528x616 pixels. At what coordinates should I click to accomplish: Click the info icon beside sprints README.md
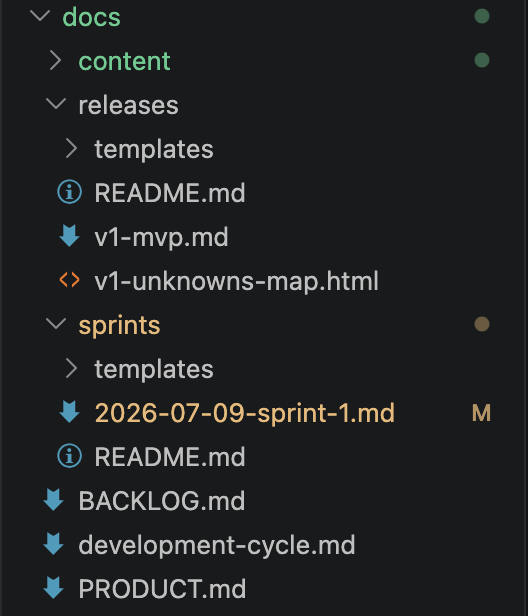tap(70, 456)
